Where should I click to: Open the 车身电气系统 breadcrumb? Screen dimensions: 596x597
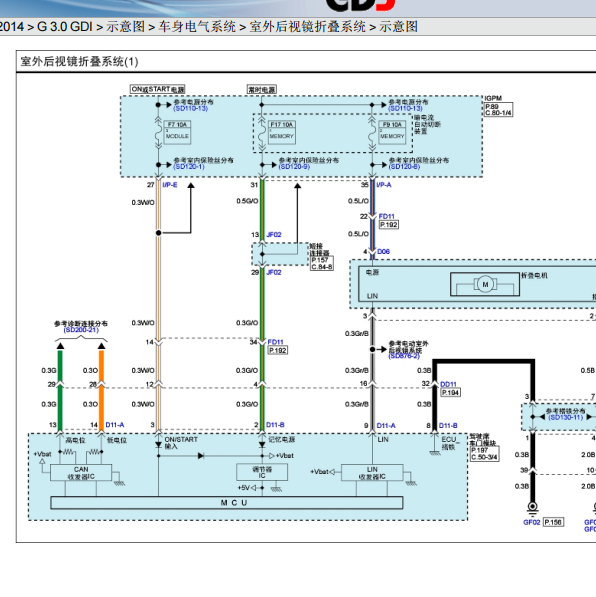[197, 27]
